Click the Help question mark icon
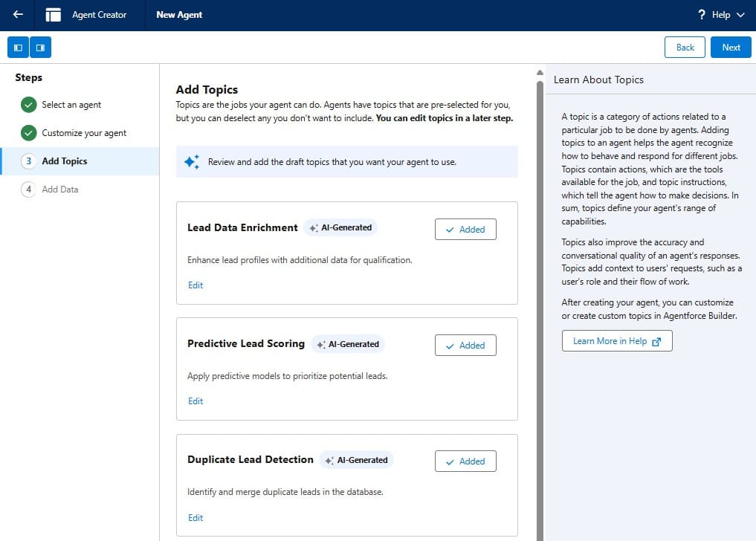 701,15
